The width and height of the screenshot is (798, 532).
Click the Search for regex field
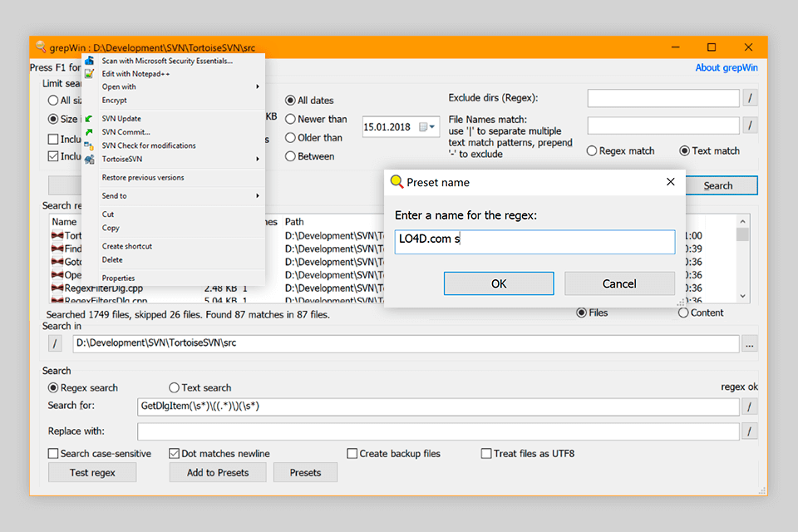pyautogui.click(x=438, y=406)
